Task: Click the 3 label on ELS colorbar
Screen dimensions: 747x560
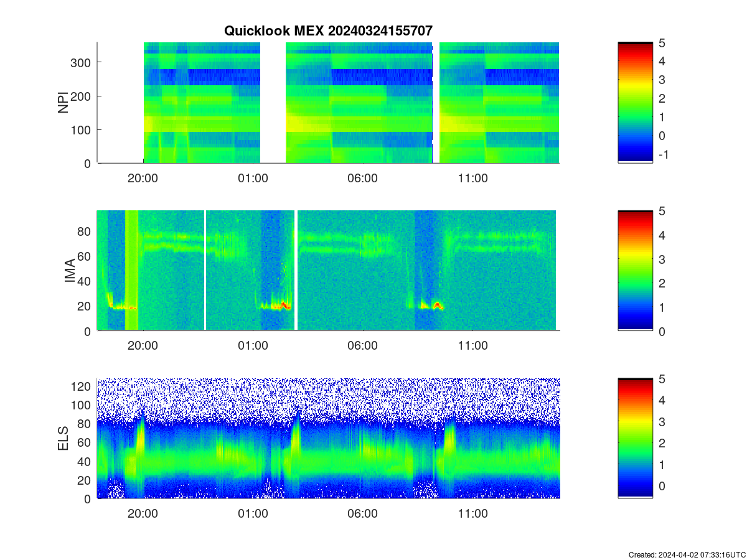Action: click(661, 421)
